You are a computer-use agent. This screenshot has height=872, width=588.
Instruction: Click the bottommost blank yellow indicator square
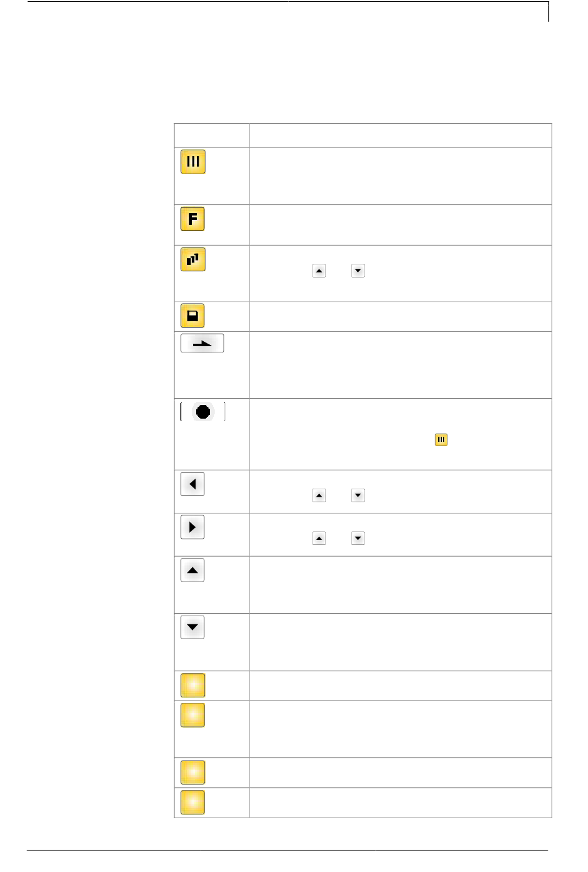[x=192, y=803]
